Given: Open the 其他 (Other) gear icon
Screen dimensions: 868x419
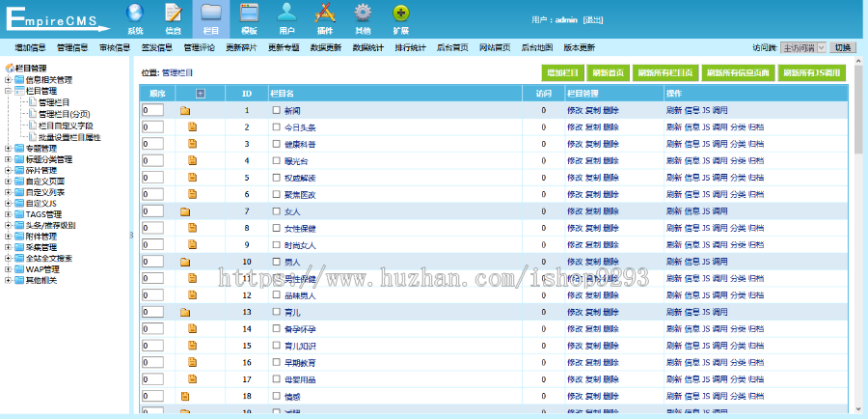Looking at the screenshot, I should coord(363,14).
